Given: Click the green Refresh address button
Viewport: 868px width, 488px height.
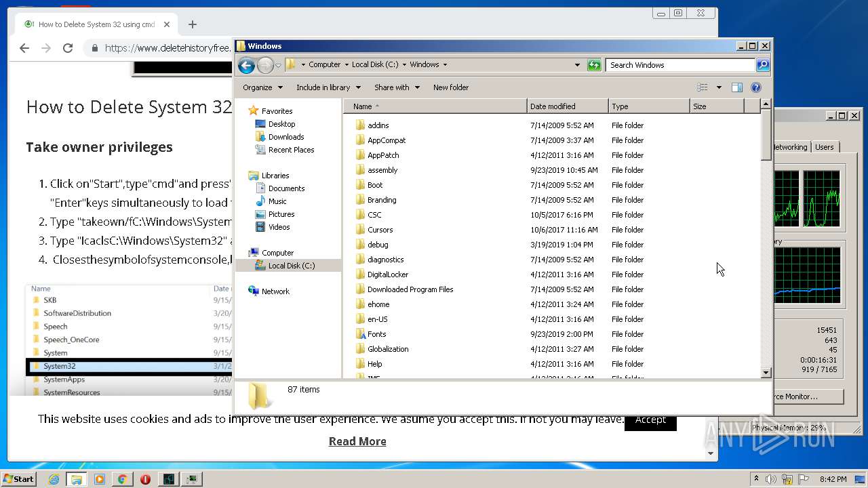Looking at the screenshot, I should [x=594, y=65].
